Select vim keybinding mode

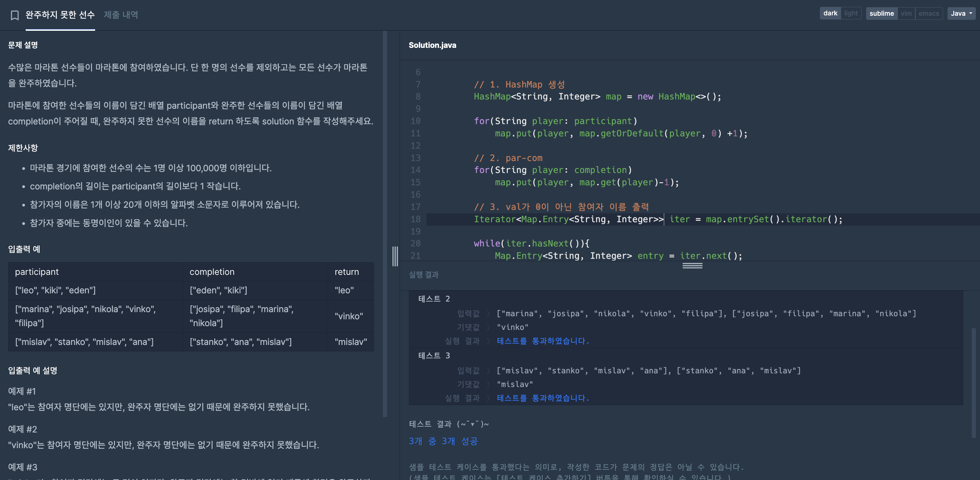point(906,13)
